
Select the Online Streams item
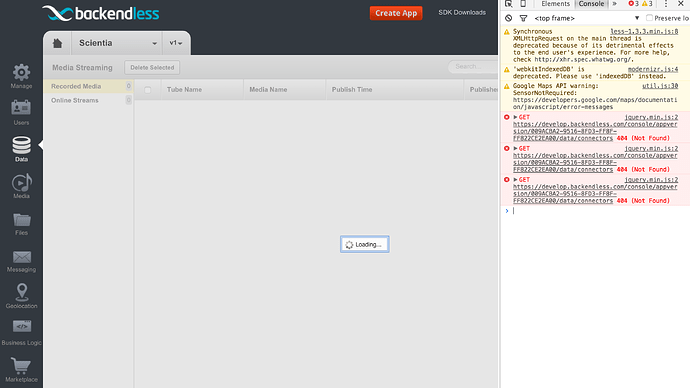(88, 100)
